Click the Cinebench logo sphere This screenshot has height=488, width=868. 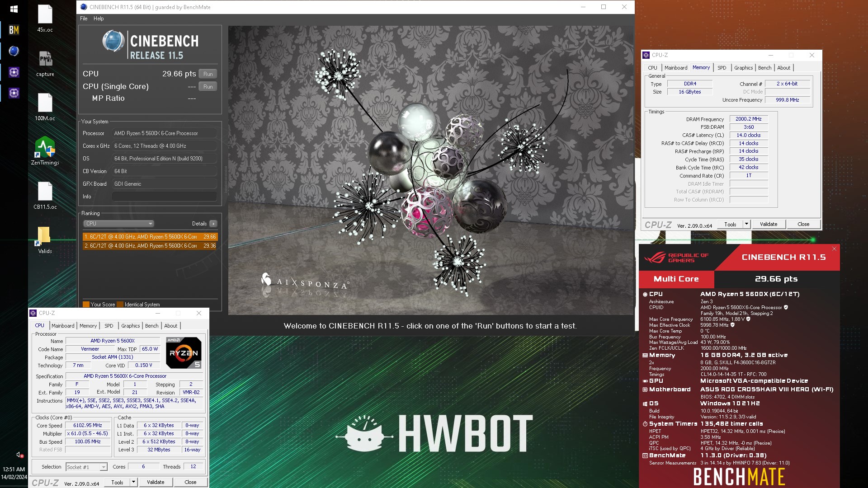(113, 41)
